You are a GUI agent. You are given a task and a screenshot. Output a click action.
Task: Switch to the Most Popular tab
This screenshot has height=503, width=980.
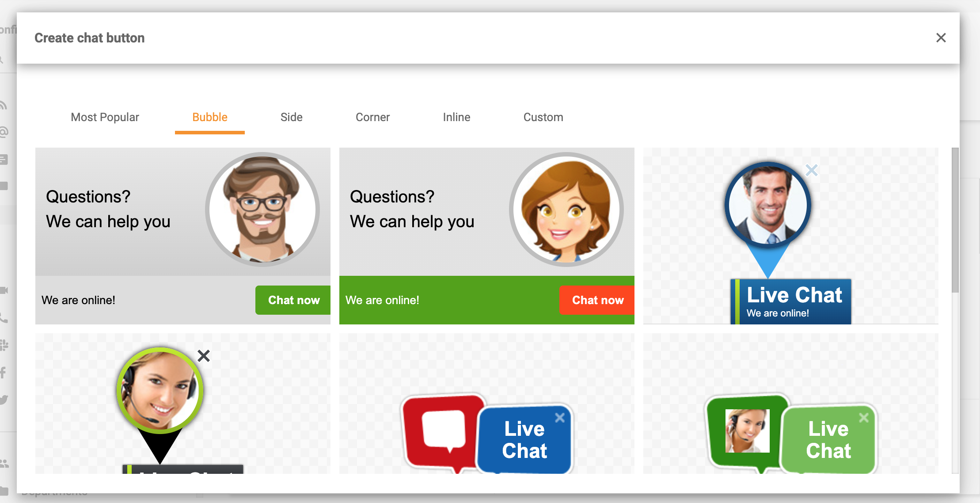tap(105, 117)
